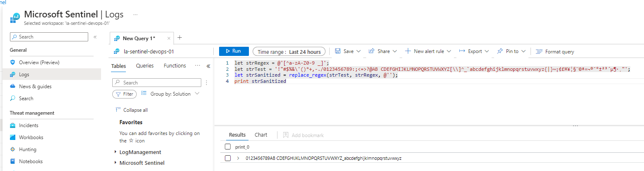This screenshot has height=171, width=644.
Task: Check the result row checkbox
Action: pyautogui.click(x=228, y=158)
